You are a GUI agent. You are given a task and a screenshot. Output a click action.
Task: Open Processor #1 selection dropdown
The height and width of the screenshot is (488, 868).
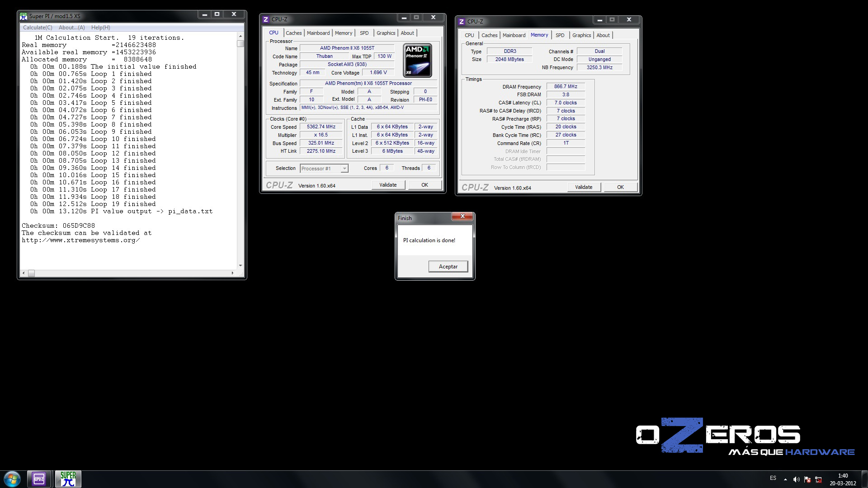(324, 169)
